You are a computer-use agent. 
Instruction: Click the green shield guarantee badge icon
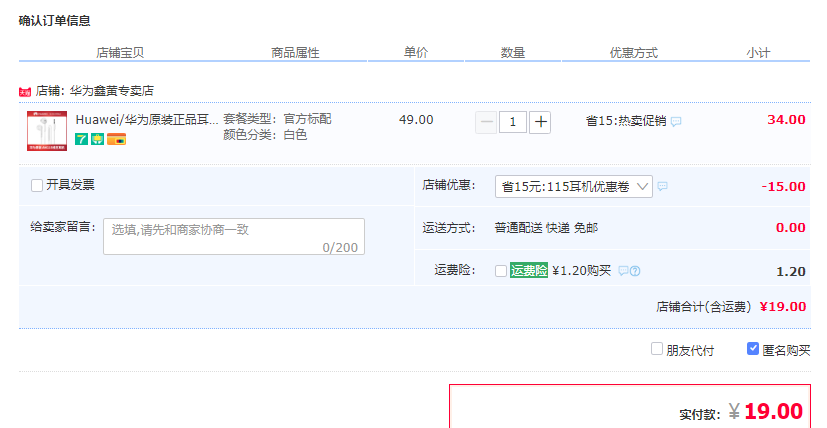point(98,139)
